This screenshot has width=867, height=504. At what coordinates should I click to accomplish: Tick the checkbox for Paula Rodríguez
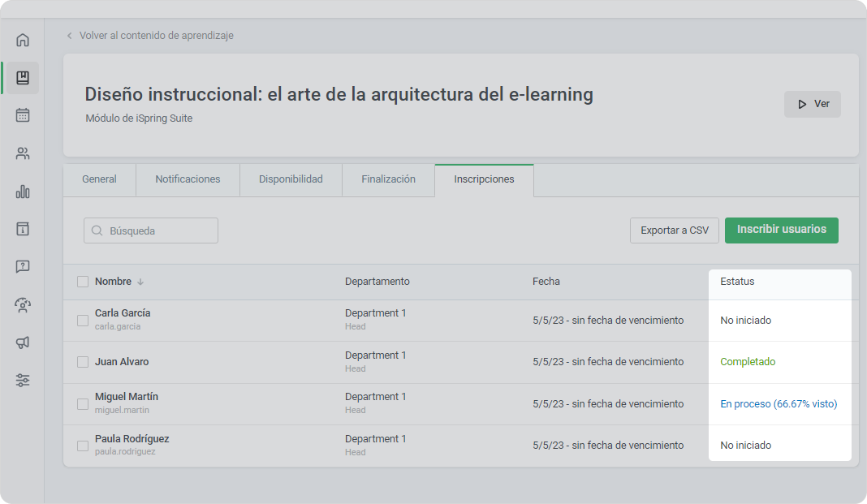pos(83,446)
